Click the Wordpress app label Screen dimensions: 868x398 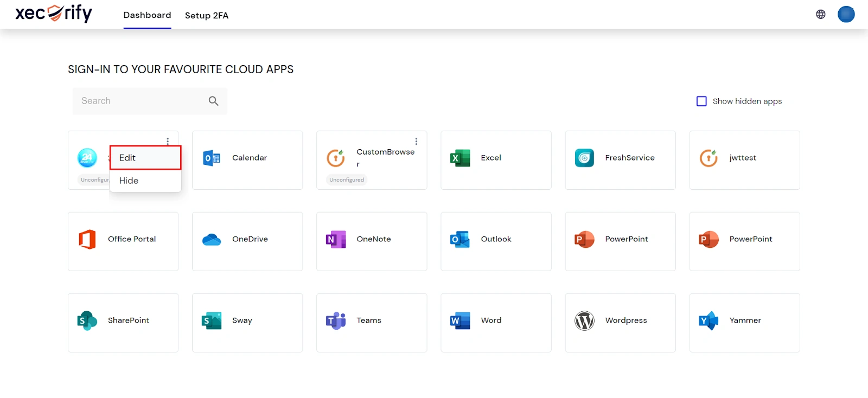[626, 320]
